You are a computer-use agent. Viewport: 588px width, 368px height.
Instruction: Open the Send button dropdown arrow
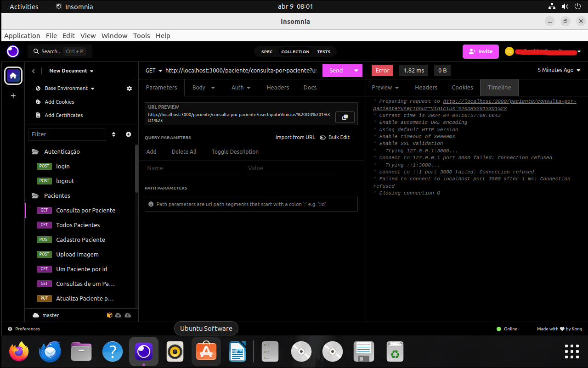tap(356, 70)
